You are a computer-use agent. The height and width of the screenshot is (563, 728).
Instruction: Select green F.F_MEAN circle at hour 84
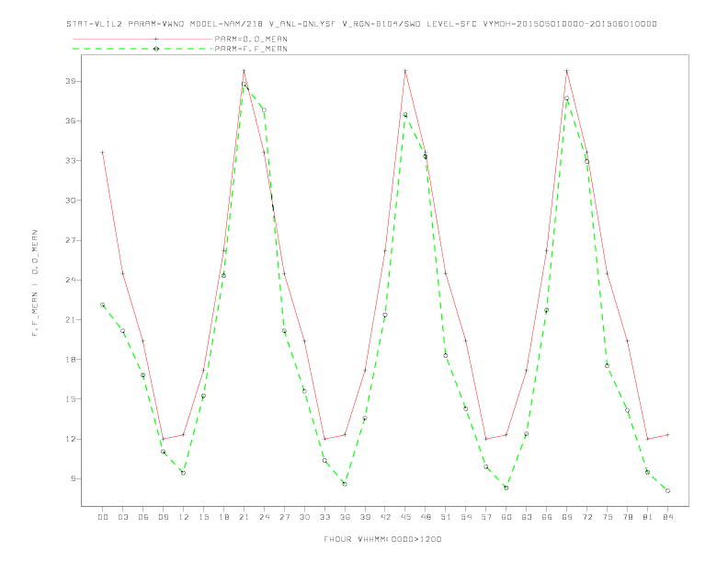tap(667, 491)
